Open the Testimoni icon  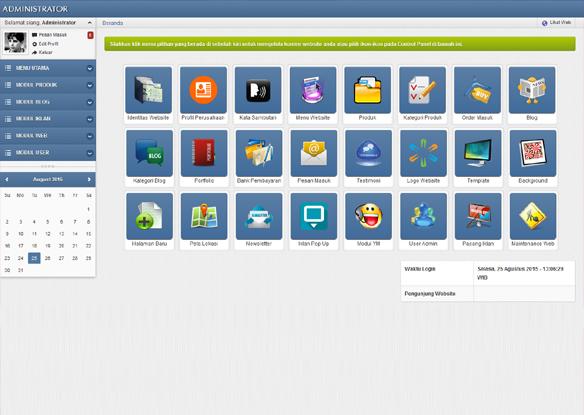click(368, 153)
